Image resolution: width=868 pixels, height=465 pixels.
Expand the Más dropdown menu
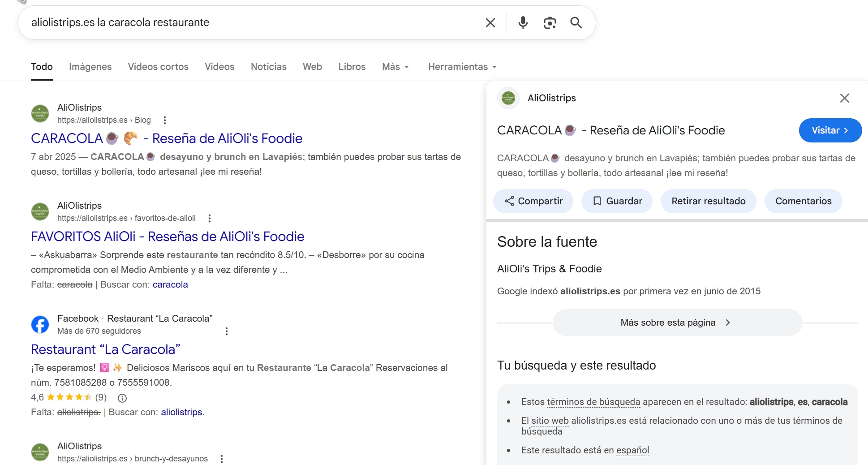point(395,67)
